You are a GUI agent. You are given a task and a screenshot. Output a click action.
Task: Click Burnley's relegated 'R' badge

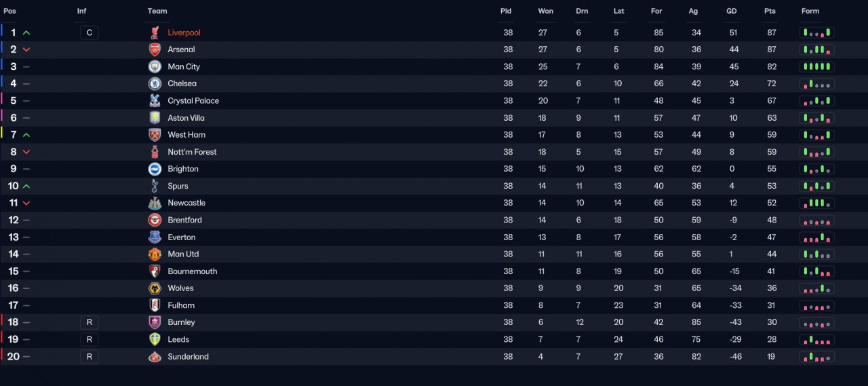click(x=89, y=322)
